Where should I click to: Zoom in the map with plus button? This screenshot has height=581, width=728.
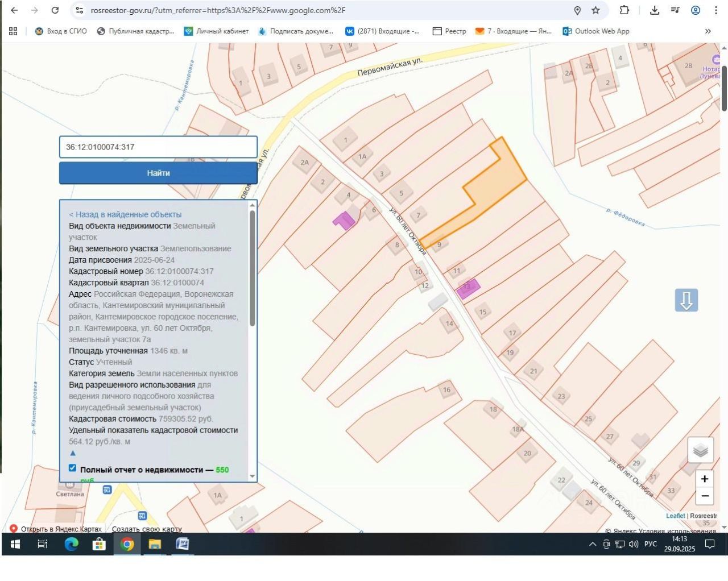click(x=704, y=479)
